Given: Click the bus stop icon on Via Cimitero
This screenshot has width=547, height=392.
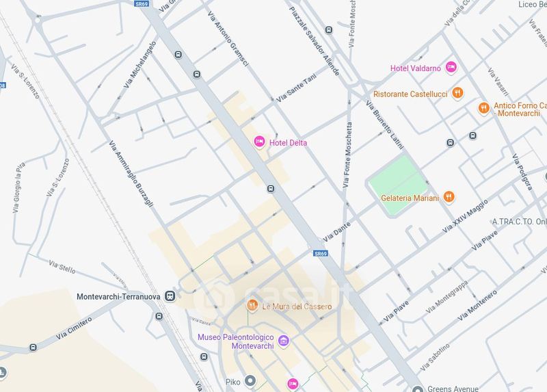Looking at the screenshot, I should click(x=33, y=348).
